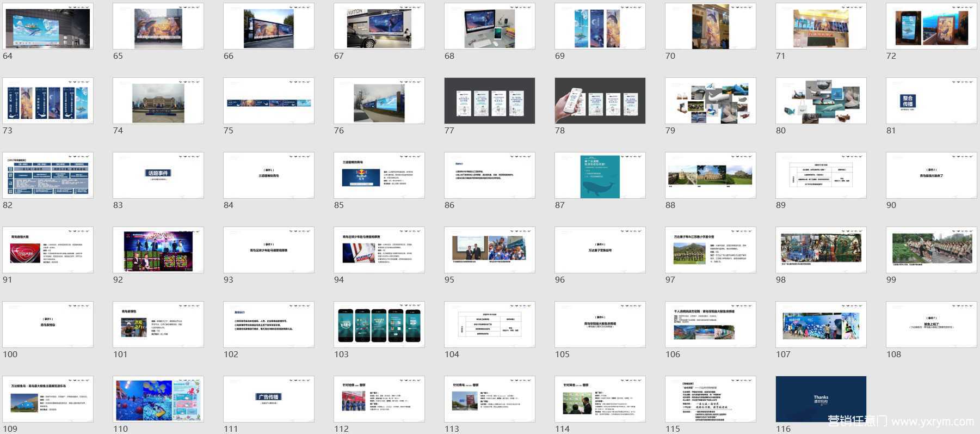Select slide 116 Thanks ending slide
The height and width of the screenshot is (434, 980).
click(821, 399)
